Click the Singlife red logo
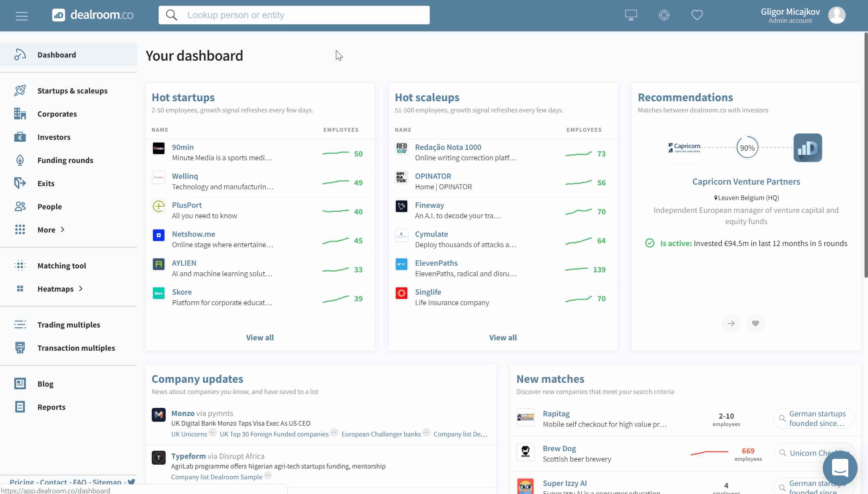 [x=402, y=293]
